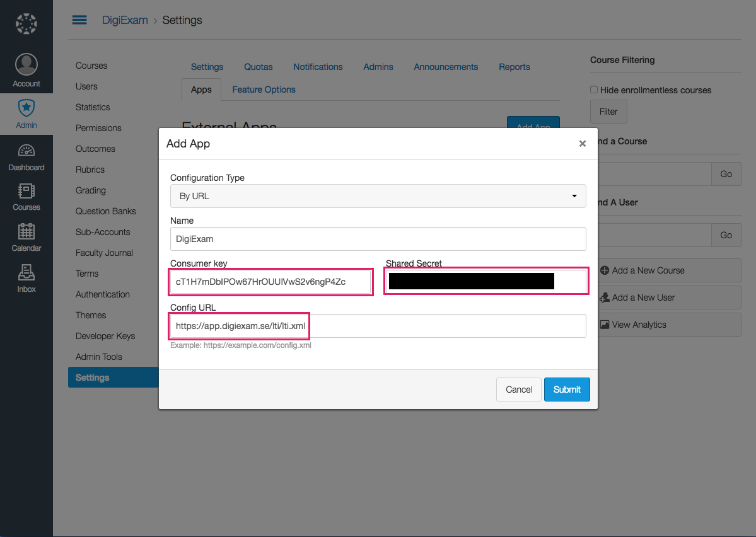Open Rubrics in the admin menu

pos(90,170)
